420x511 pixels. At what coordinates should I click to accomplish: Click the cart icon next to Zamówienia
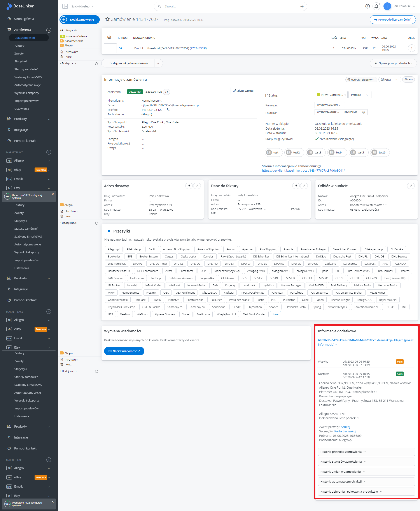[x=9, y=30]
